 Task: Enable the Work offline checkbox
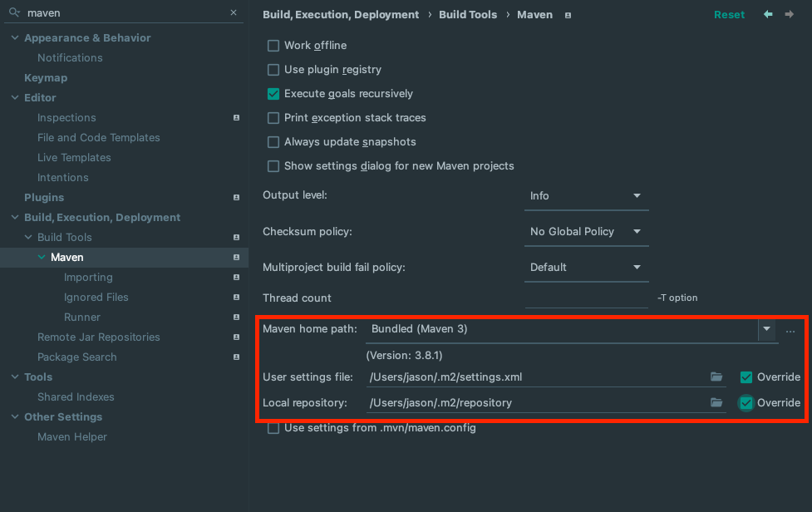pos(273,46)
